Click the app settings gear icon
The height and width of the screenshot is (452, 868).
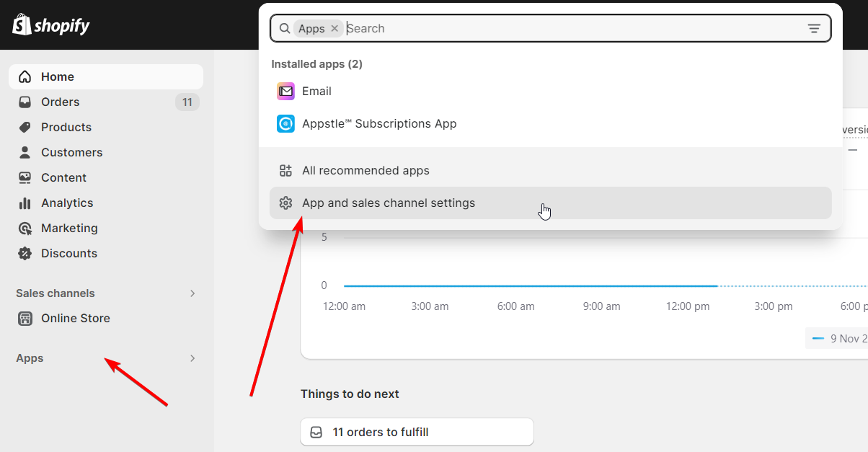tap(285, 203)
